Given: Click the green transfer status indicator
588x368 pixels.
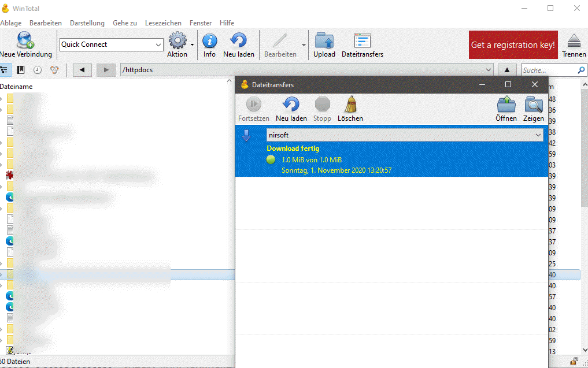Looking at the screenshot, I should (x=271, y=159).
